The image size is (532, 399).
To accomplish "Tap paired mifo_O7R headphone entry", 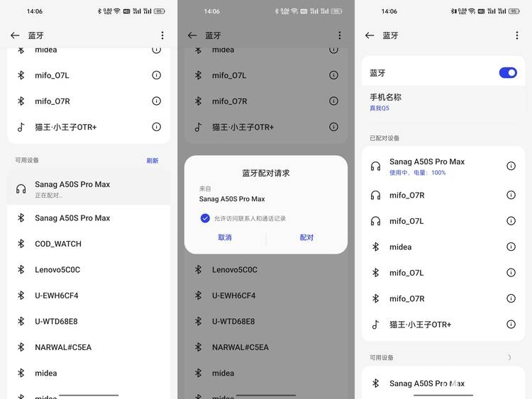I will tap(443, 195).
